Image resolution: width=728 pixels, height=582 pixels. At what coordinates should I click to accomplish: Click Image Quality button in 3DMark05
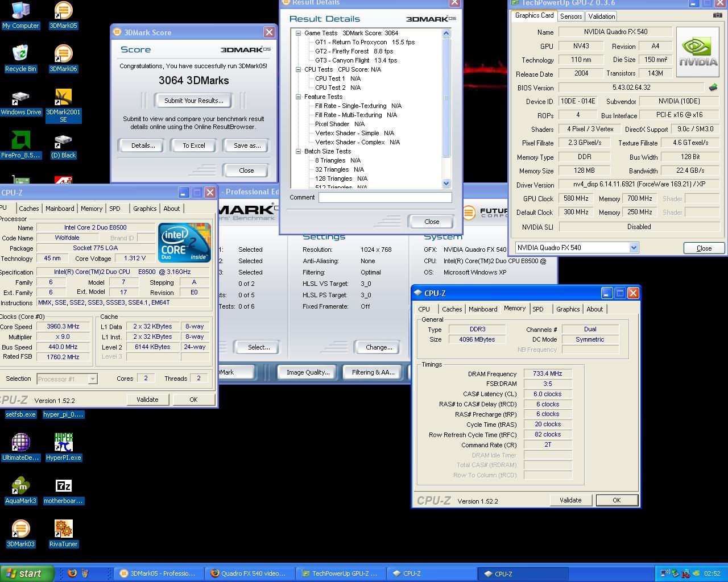pos(308,372)
